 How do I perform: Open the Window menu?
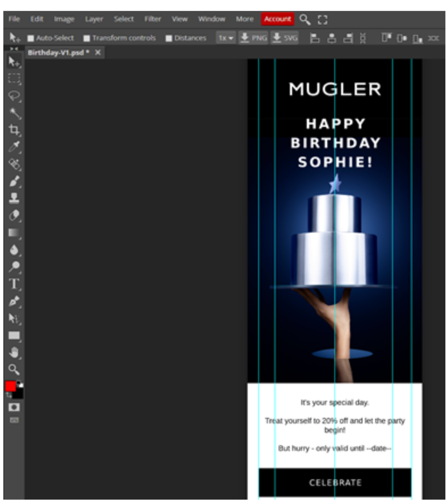click(x=212, y=19)
